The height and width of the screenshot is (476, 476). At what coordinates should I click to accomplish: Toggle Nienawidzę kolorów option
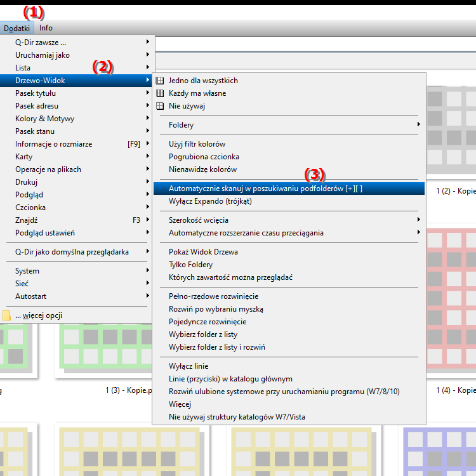pos(289,169)
